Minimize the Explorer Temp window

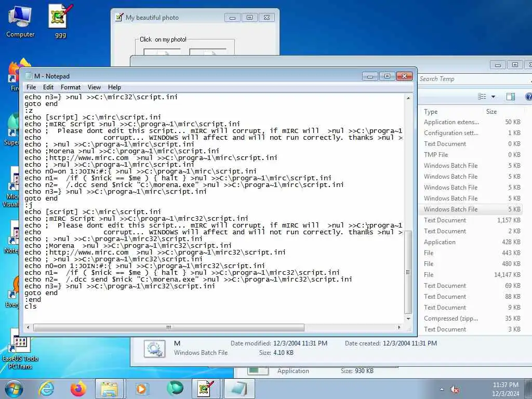click(x=498, y=65)
